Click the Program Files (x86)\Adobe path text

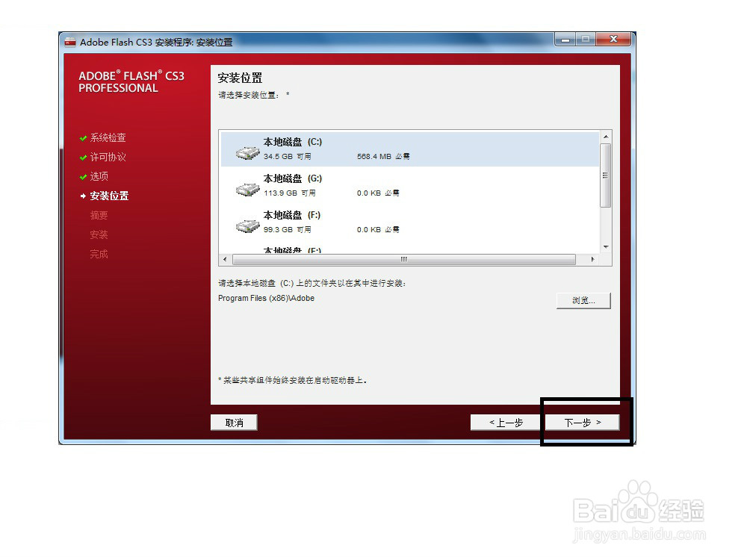(267, 298)
